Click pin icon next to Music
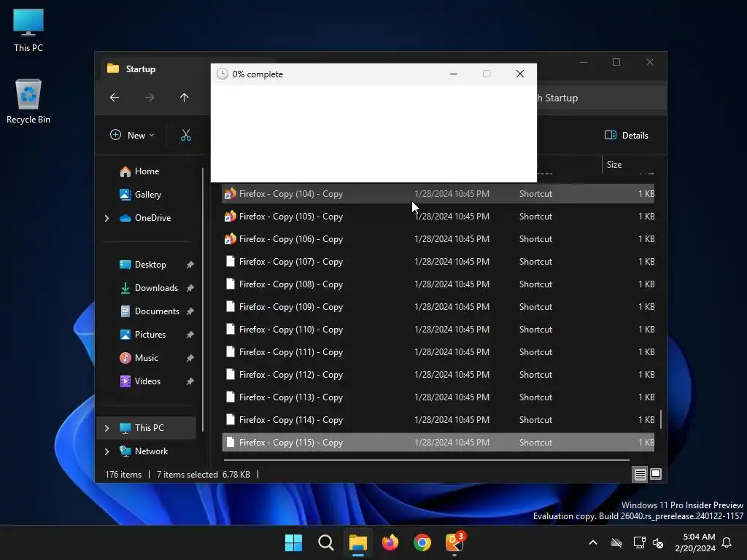This screenshot has height=560, width=747. (x=190, y=358)
